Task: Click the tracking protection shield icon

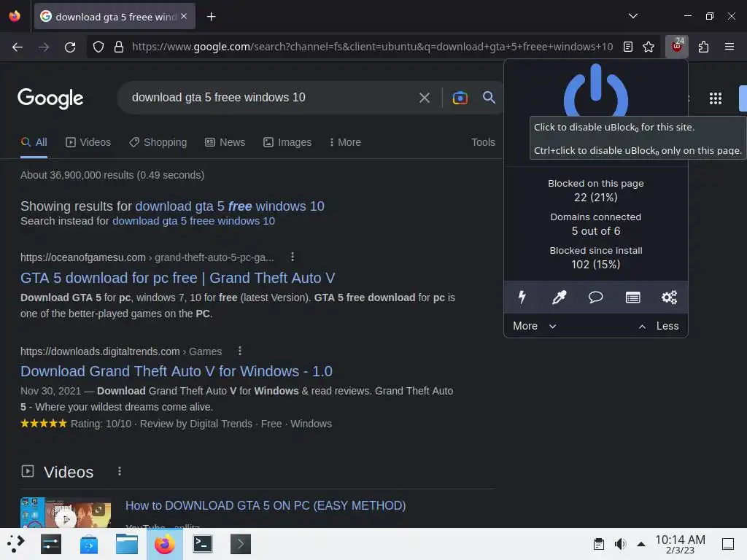Action: tap(98, 47)
